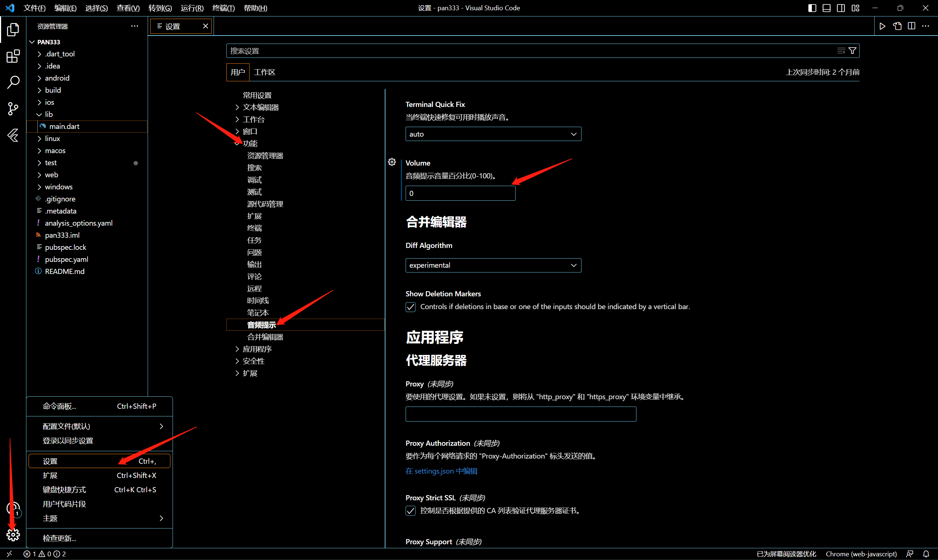Open the Extensions view icon
938x560 pixels.
coord(13,56)
